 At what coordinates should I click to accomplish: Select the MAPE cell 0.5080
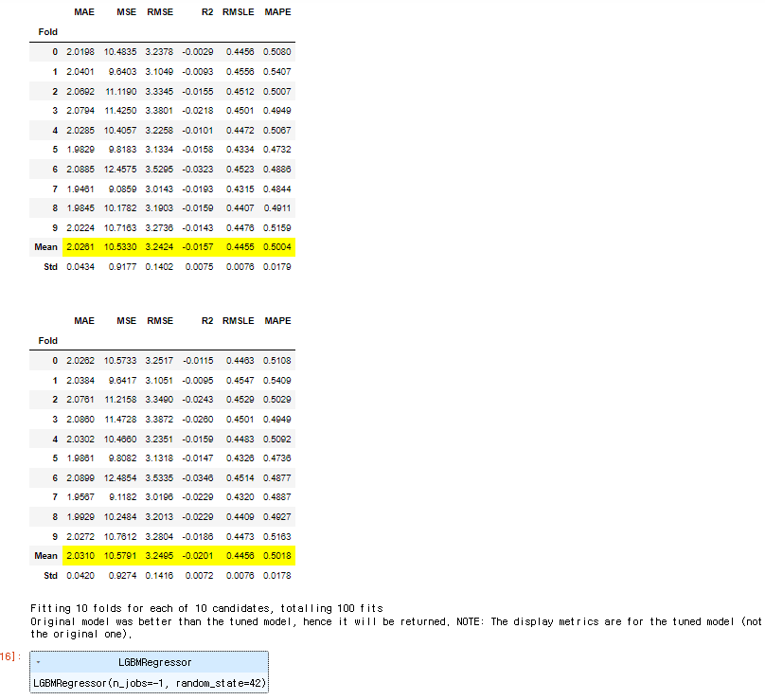[x=277, y=52]
